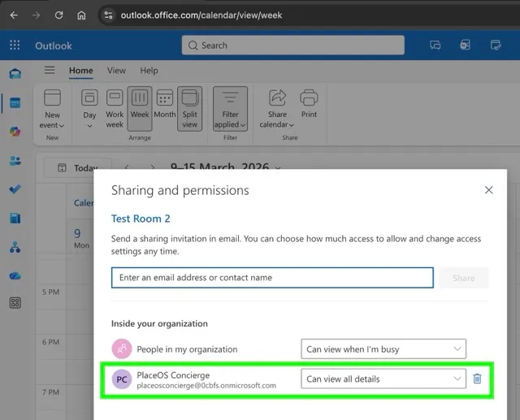Switch calendar to Day view

[x=89, y=109]
